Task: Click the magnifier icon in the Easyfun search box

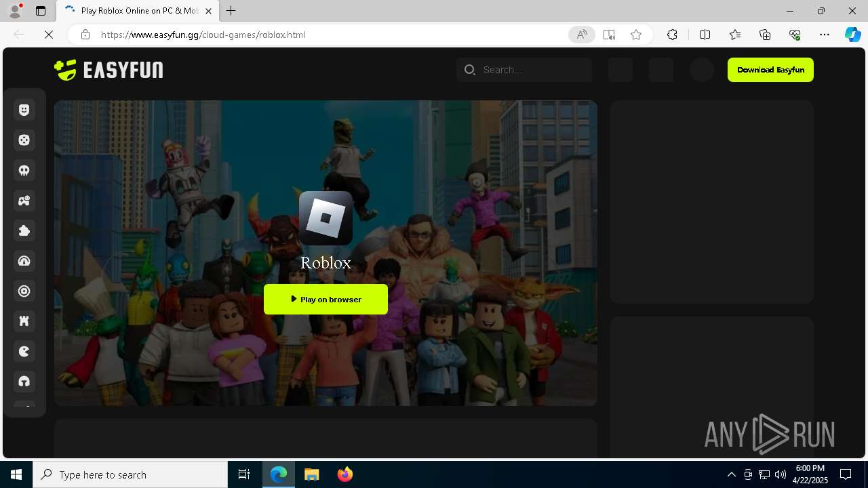Action: coord(469,70)
